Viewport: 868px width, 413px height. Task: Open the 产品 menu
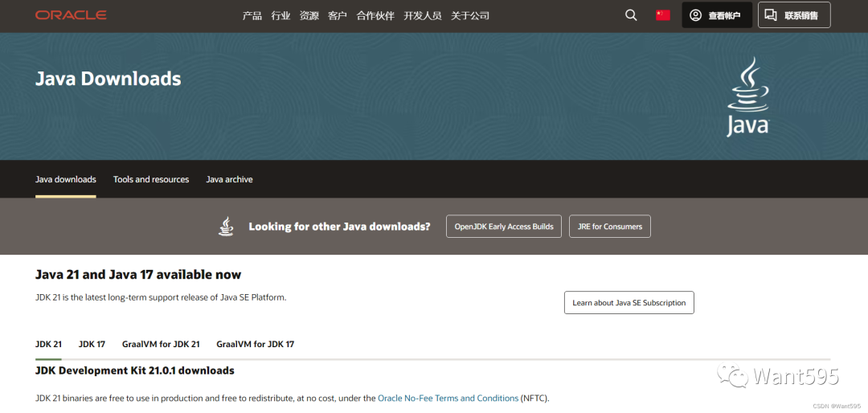pos(252,15)
